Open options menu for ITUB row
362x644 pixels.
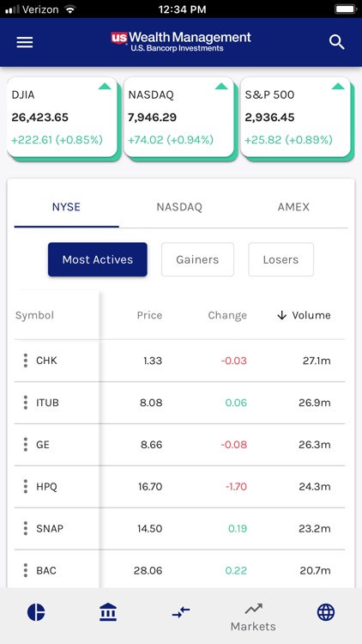click(x=26, y=403)
